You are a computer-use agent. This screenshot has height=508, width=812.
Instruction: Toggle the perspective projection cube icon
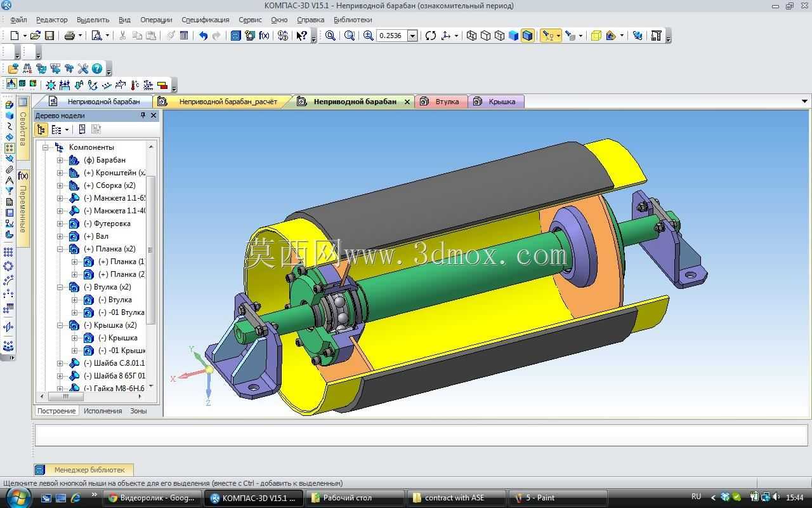pos(596,36)
